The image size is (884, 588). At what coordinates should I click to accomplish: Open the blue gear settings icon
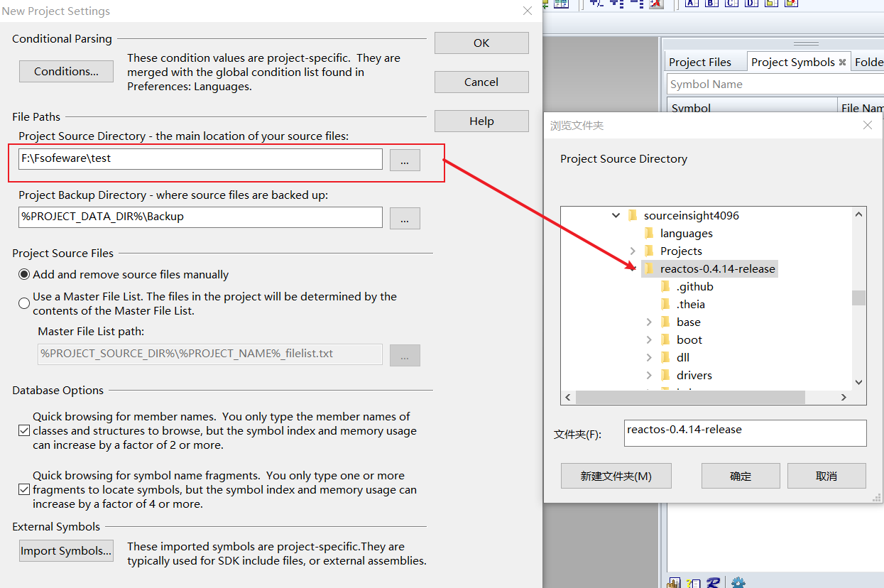pos(738,583)
